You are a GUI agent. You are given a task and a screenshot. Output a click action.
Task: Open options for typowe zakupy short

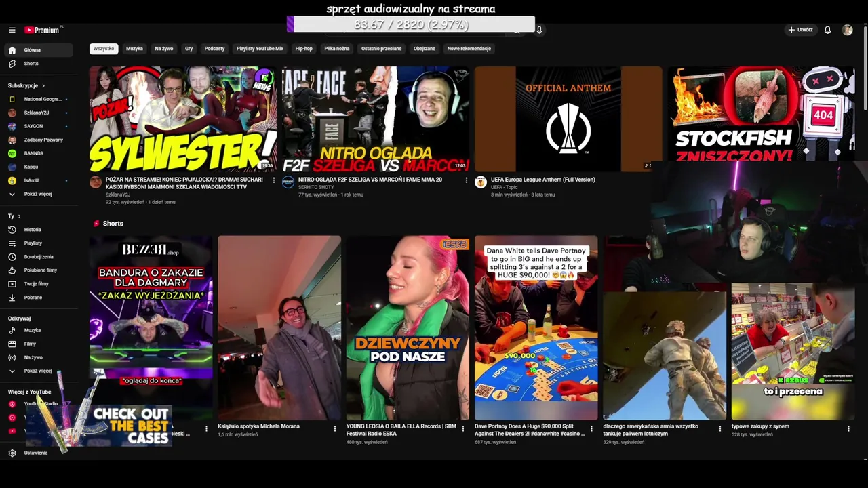click(x=848, y=428)
